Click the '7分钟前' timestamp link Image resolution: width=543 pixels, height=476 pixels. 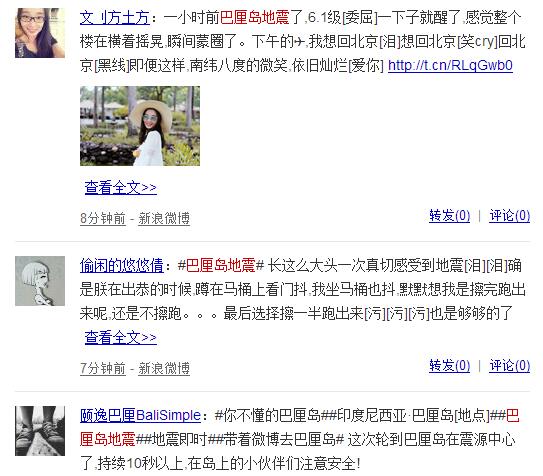point(103,368)
